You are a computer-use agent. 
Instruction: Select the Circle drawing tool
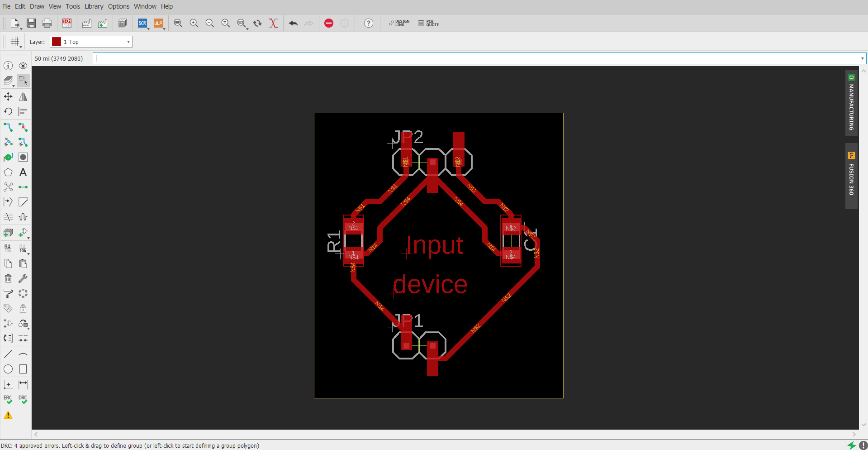pos(8,369)
